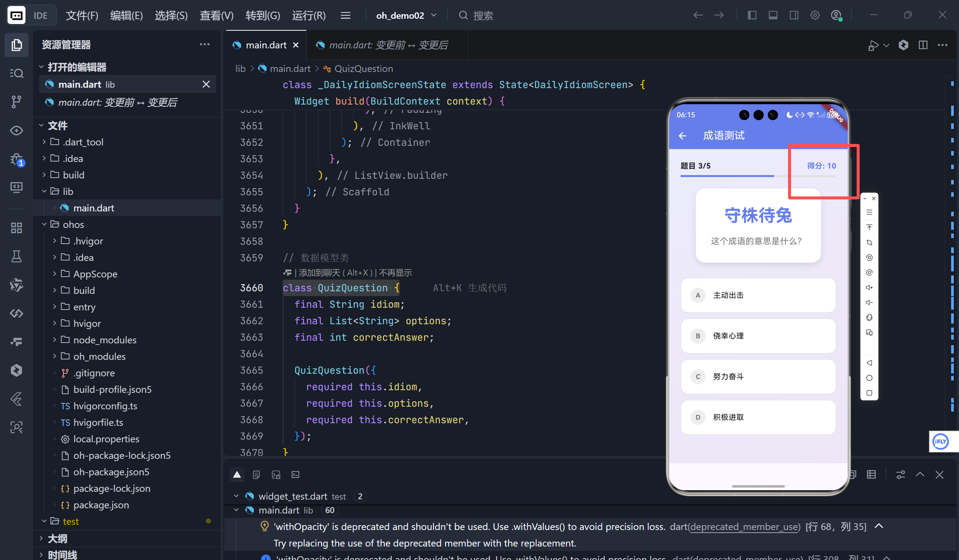Viewport: 959px width, 560px height.
Task: Open the Extensions grid icon in sidebar
Action: point(16,228)
